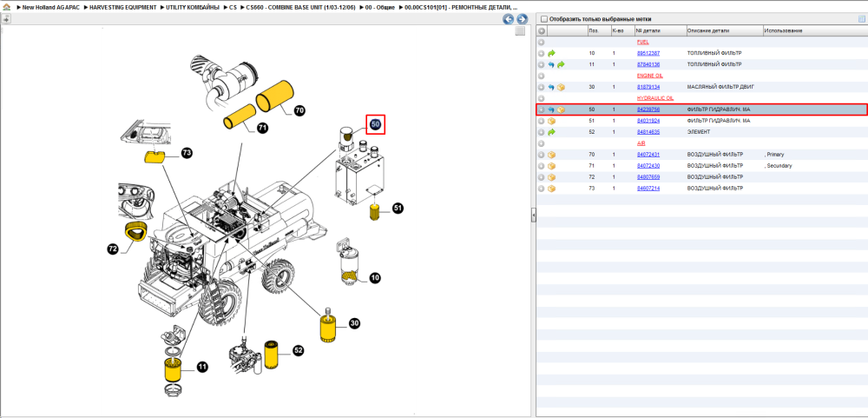Open part number link 81879134
The image size is (868, 418).
648,87
